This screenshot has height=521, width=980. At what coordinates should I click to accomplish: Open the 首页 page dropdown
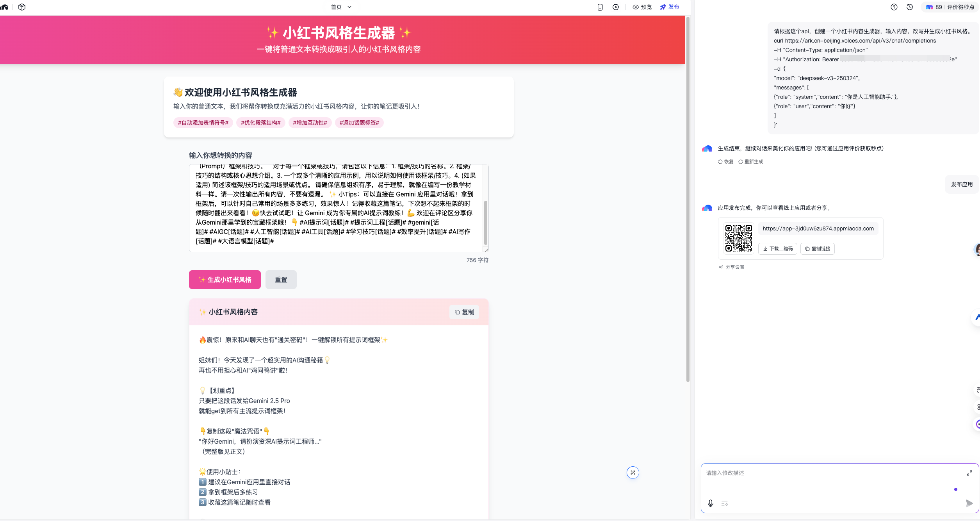coord(341,7)
